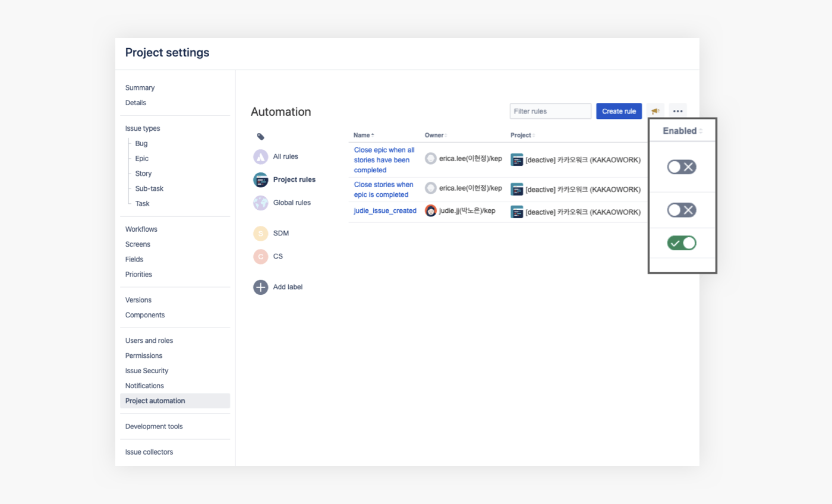Click the Filter rules input field
Viewport: 832px width, 504px height.
550,111
